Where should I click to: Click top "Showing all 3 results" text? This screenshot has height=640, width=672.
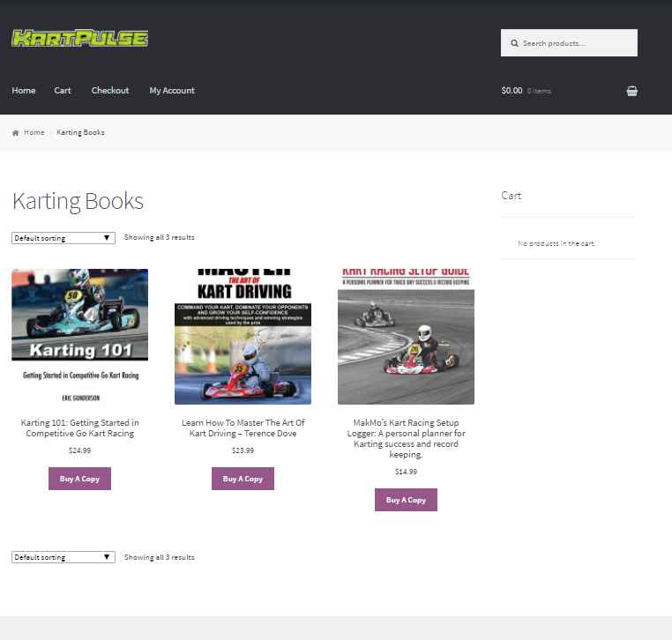159,237
